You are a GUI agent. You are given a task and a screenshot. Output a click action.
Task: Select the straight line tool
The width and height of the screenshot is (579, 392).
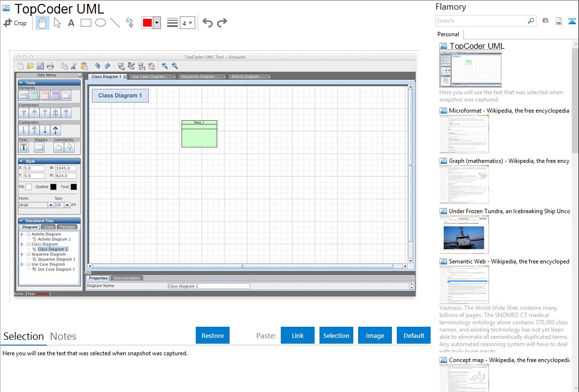(x=115, y=23)
